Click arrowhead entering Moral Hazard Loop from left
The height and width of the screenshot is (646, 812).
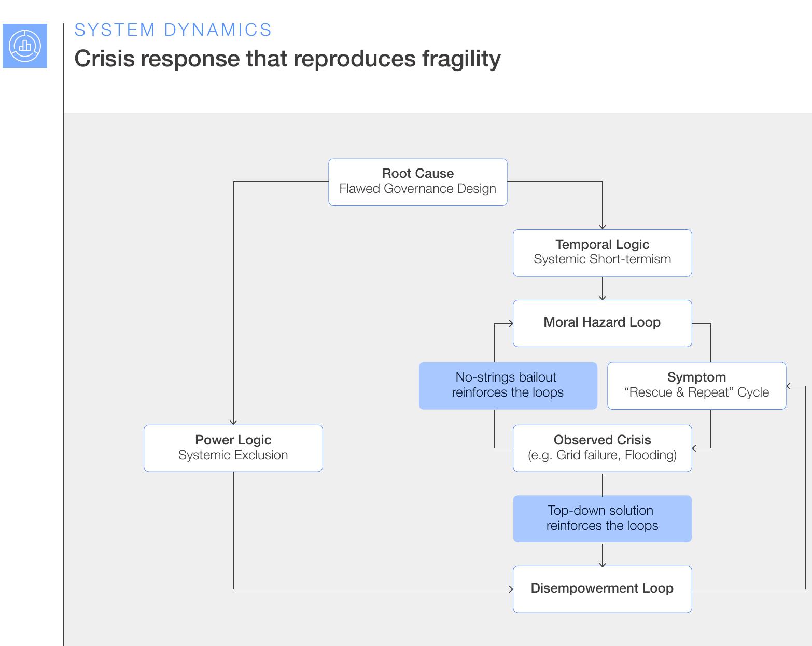(511, 324)
